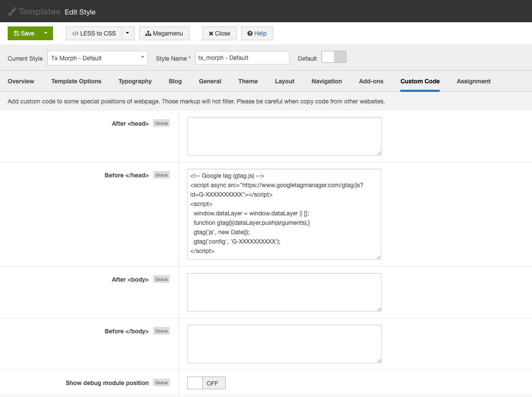Open the Help page
The width and height of the screenshot is (532, 397).
tap(257, 33)
